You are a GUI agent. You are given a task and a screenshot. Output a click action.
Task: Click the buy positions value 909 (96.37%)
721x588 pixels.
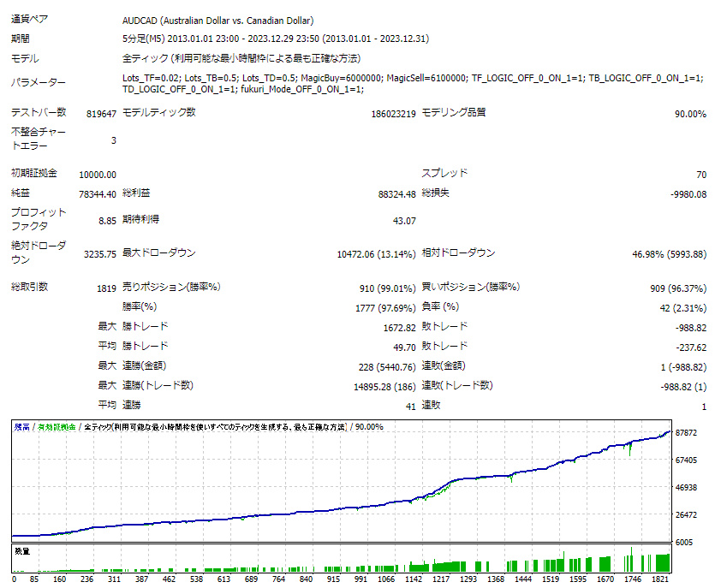[x=678, y=288]
